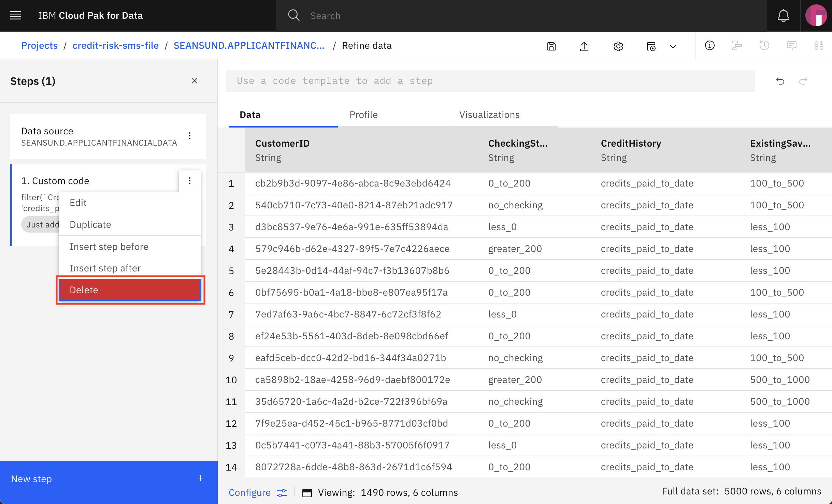Open the Projects breadcrumb link
Image resolution: width=832 pixels, height=504 pixels.
39,46
